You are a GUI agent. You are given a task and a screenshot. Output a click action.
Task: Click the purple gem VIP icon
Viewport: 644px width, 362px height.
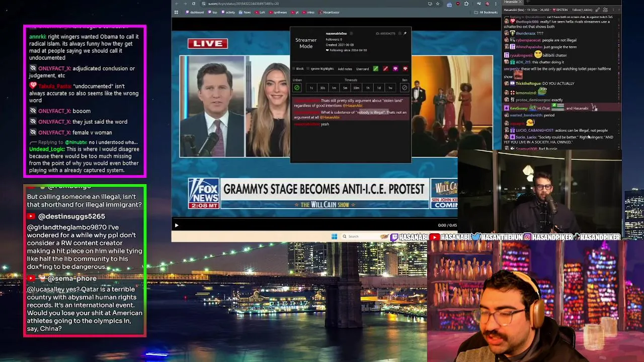tap(395, 68)
